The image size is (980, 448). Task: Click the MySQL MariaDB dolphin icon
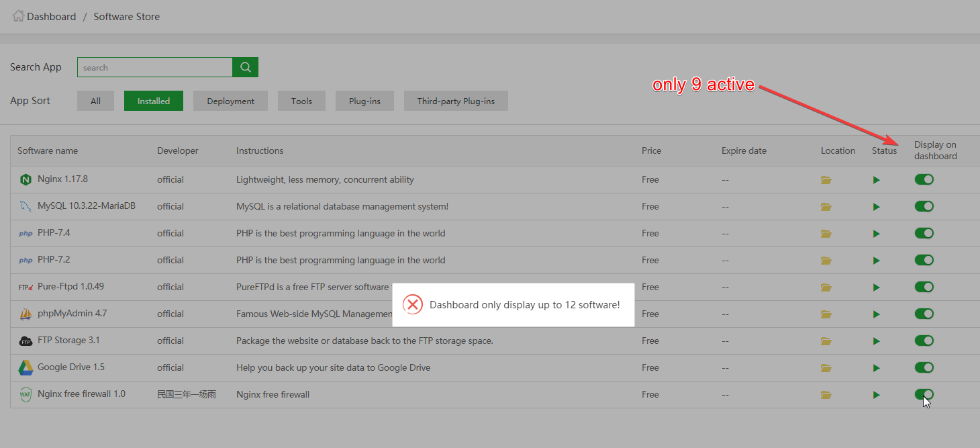click(x=26, y=206)
